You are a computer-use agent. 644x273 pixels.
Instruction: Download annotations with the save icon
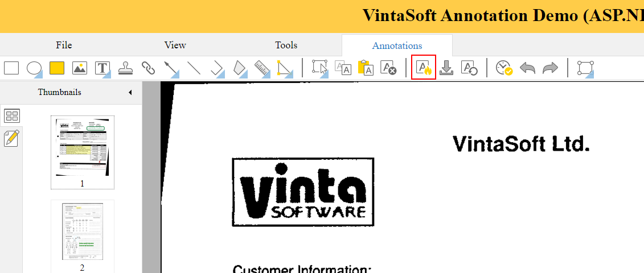(x=446, y=68)
